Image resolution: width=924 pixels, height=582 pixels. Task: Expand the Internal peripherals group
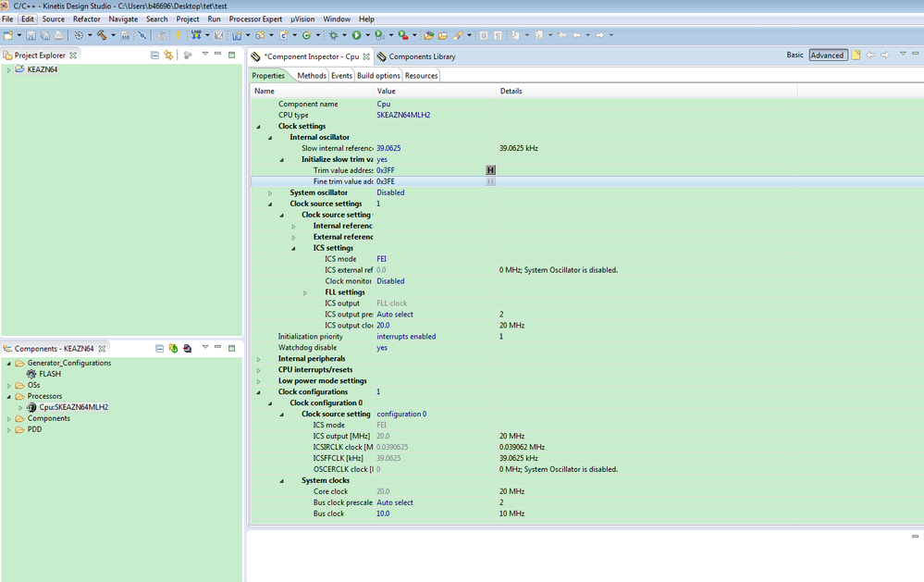pos(258,359)
